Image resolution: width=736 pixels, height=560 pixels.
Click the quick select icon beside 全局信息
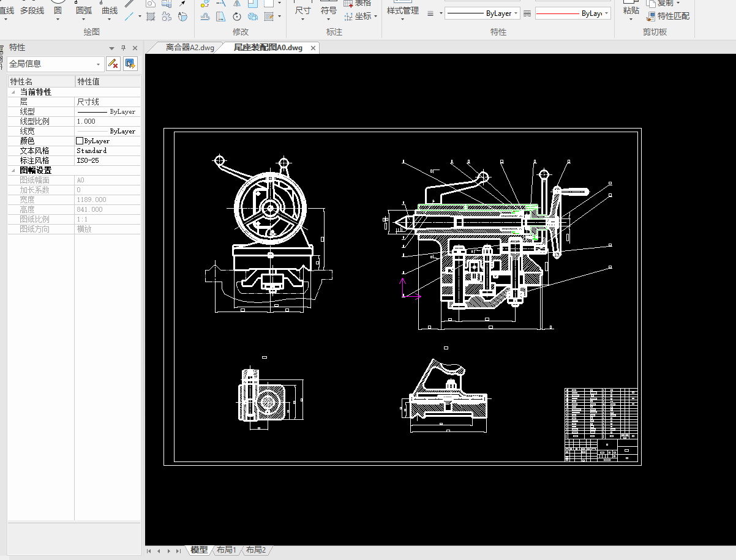tap(130, 64)
